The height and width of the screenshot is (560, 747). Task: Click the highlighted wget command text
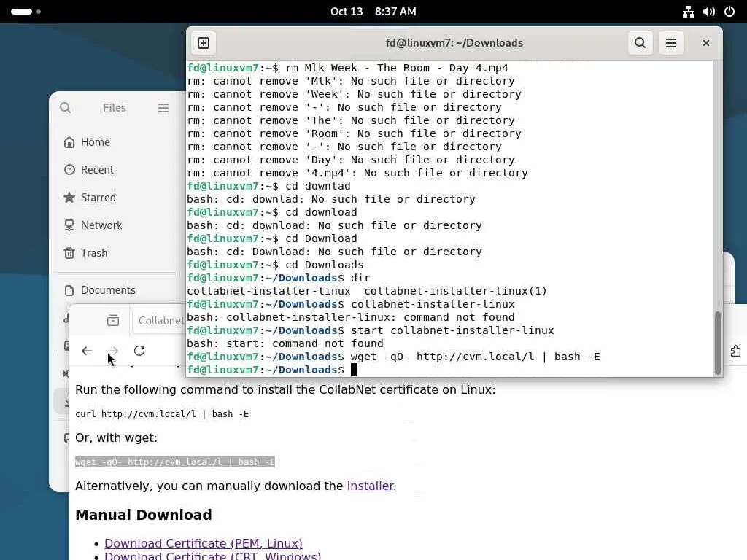(x=175, y=462)
